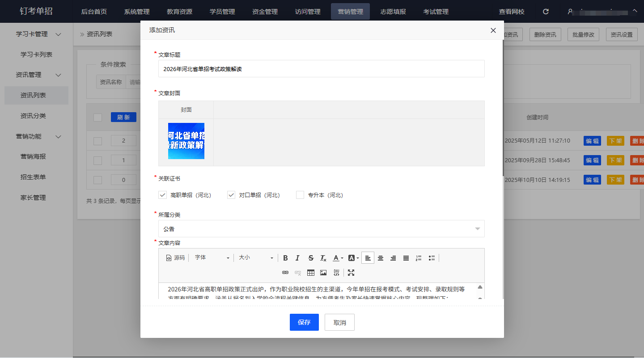Center-align the article text
Image resolution: width=644 pixels, height=358 pixels.
coord(381,258)
